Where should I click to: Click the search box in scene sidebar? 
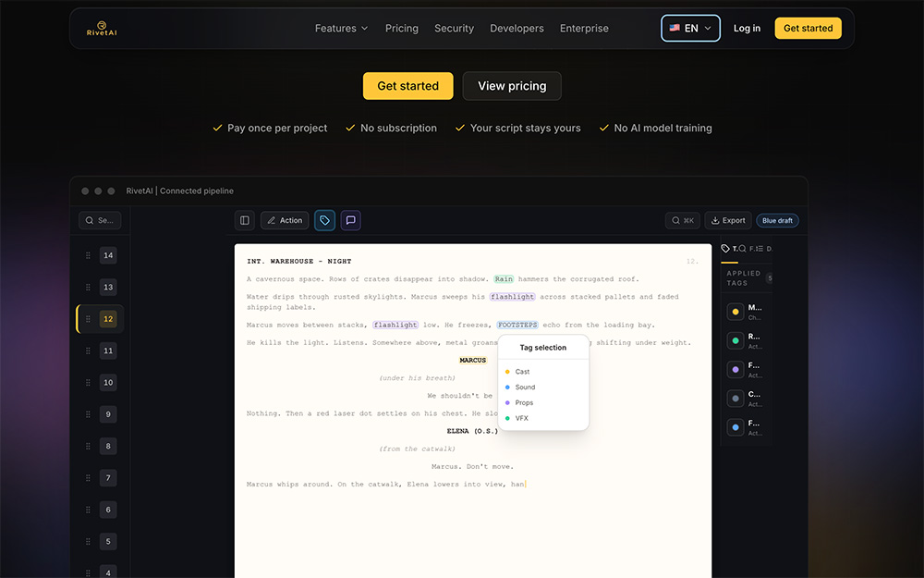tap(100, 220)
